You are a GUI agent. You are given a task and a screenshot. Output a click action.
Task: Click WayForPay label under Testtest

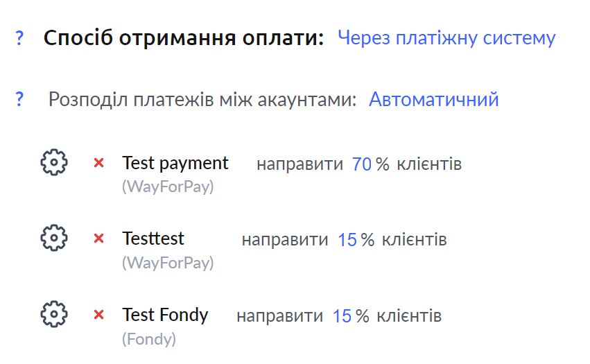(x=168, y=262)
